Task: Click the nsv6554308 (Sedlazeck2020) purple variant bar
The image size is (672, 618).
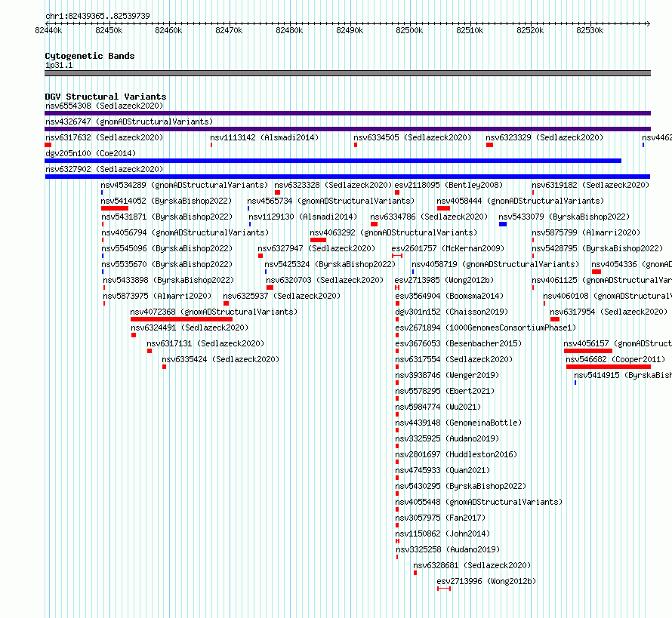Action: click(x=347, y=113)
